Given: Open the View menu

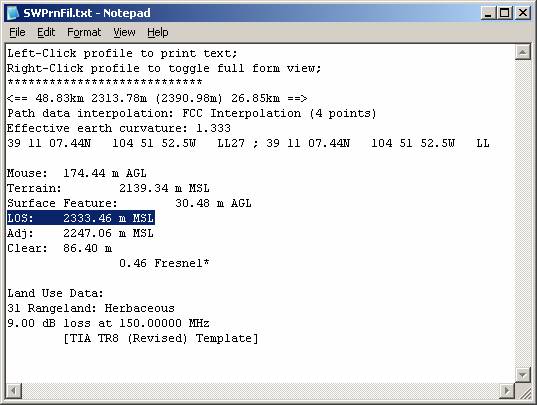Looking at the screenshot, I should [124, 32].
